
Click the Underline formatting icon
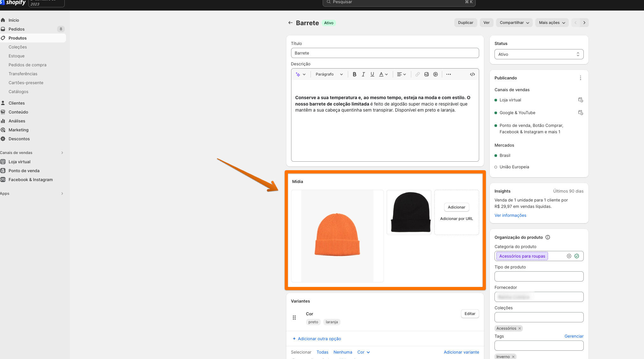click(372, 74)
